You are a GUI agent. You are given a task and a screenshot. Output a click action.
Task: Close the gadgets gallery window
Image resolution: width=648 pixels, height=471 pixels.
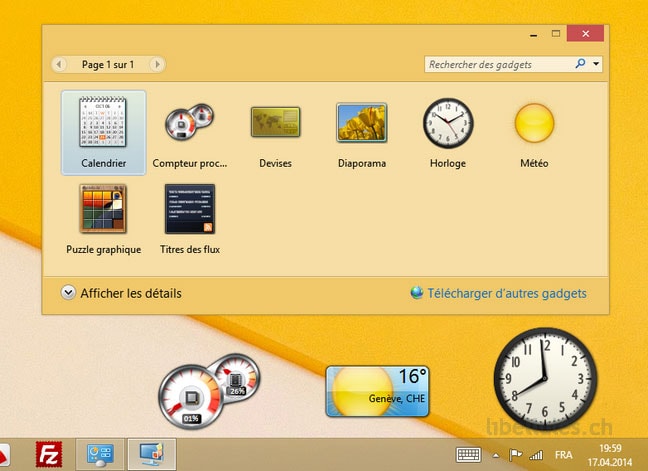[x=585, y=33]
